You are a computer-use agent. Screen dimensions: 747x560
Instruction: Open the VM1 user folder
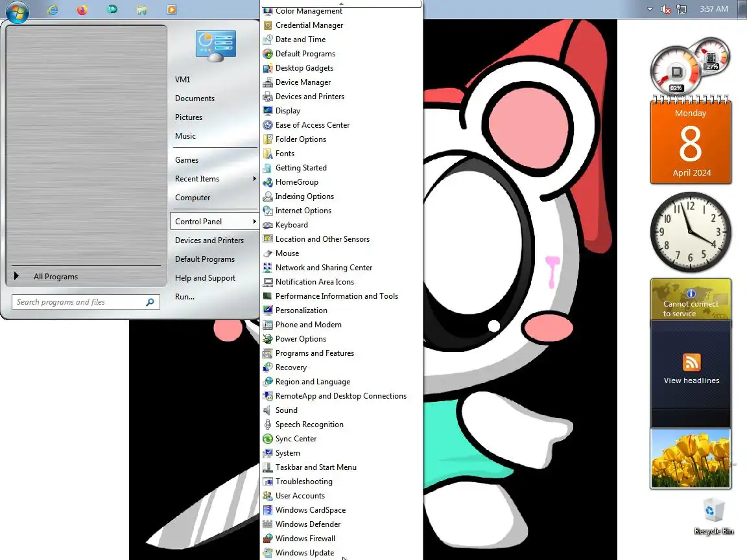[x=182, y=80]
